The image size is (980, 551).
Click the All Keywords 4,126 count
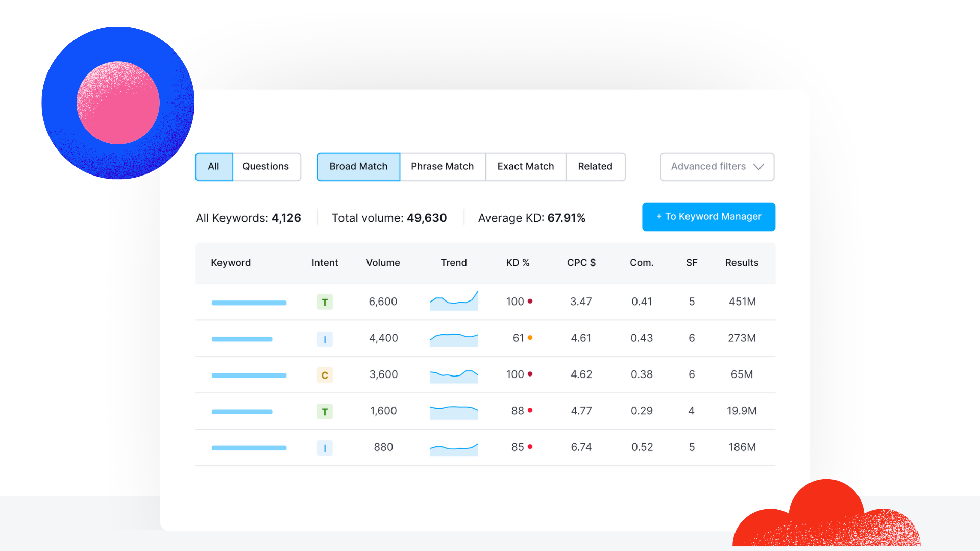286,218
